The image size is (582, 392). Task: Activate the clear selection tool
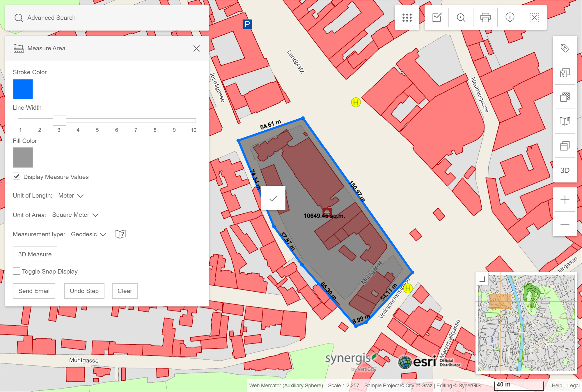click(x=534, y=17)
